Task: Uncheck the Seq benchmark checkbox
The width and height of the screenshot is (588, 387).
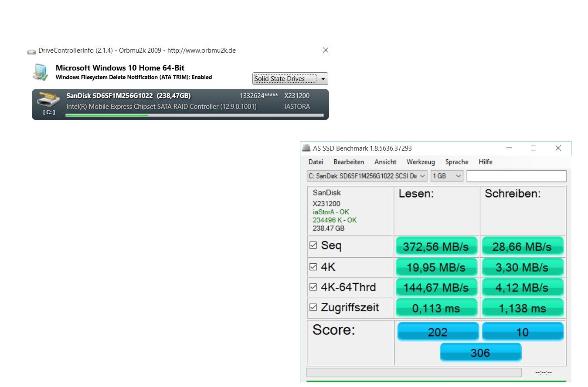Action: (313, 246)
